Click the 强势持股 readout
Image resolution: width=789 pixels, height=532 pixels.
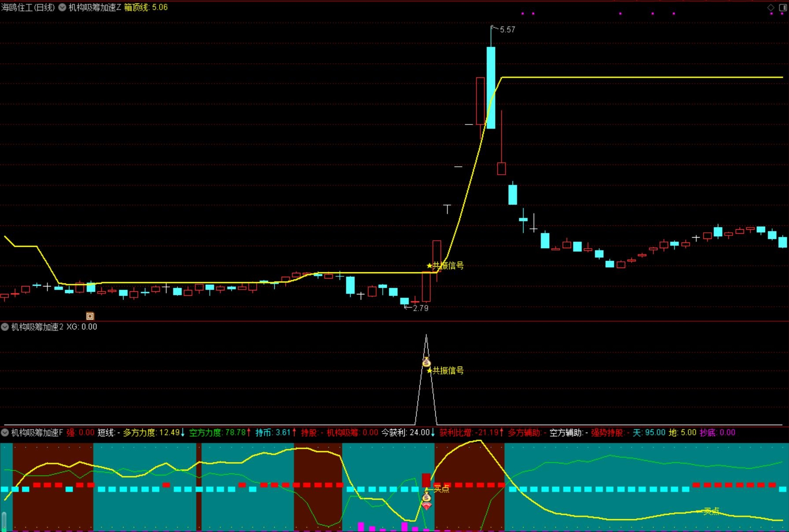pos(610,433)
